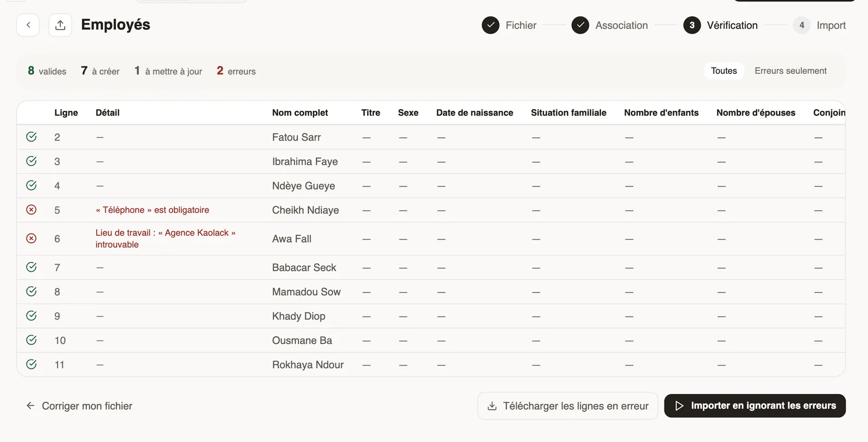Click the Nombre d'enfants column header

click(x=661, y=113)
